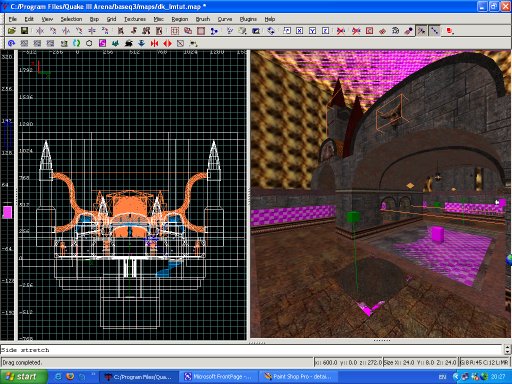The width and height of the screenshot is (512, 384).
Task: Rotate the selection around the Y axis
Action: coord(79,31)
